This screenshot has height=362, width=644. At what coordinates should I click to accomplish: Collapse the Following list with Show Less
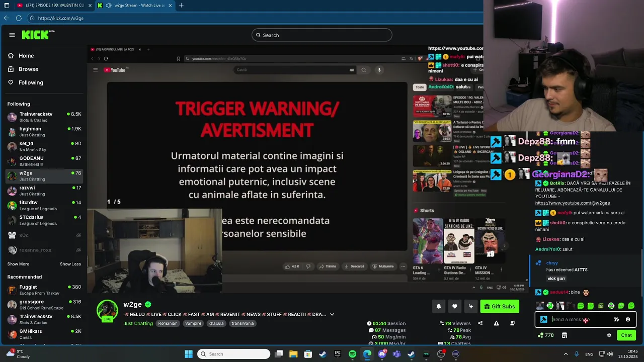(x=70, y=264)
